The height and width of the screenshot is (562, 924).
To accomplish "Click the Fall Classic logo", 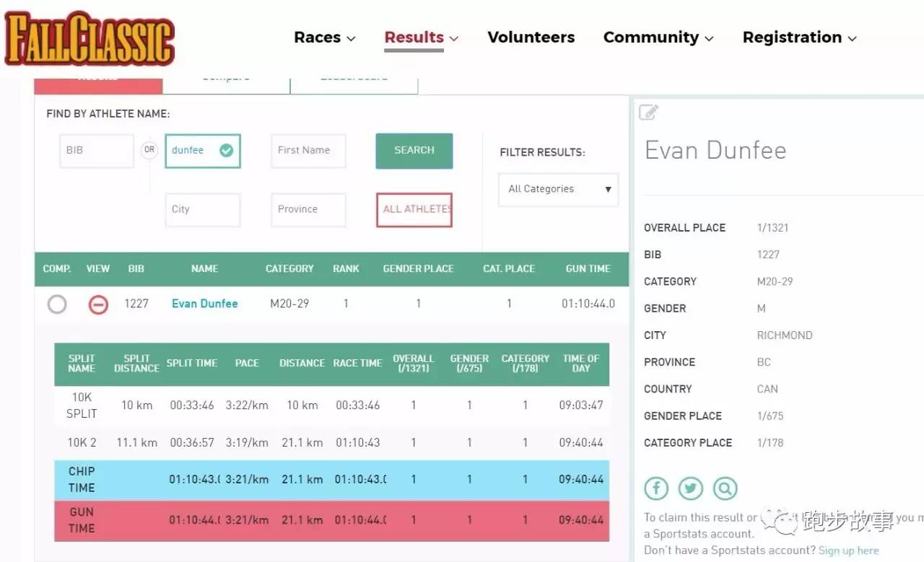I will coord(90,39).
